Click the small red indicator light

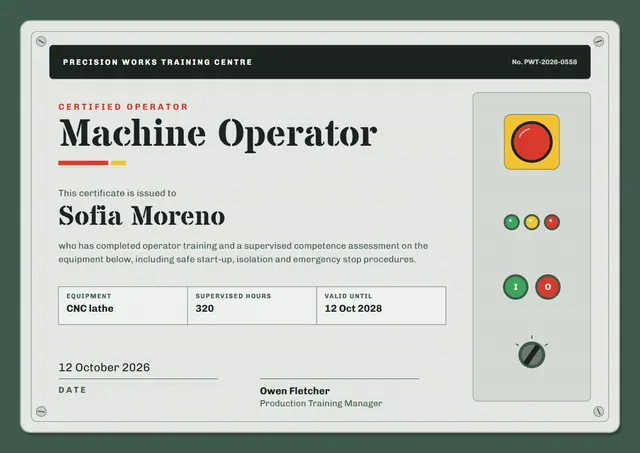pos(551,222)
